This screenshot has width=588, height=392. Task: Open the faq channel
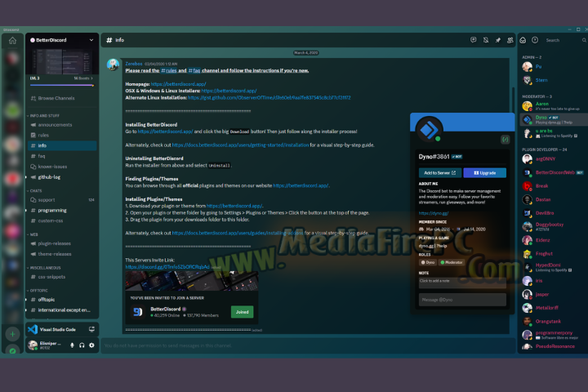click(62, 156)
